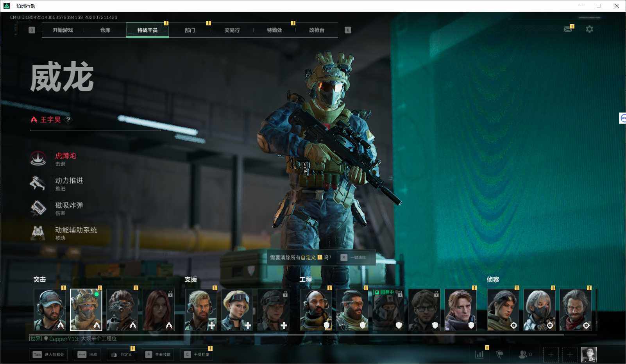Switch to the 仓库 tab
626x364 pixels.
pos(105,30)
